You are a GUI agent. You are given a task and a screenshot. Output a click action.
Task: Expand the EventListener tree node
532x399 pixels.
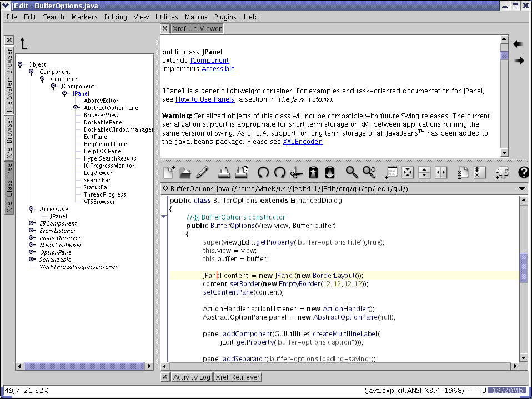click(32, 230)
